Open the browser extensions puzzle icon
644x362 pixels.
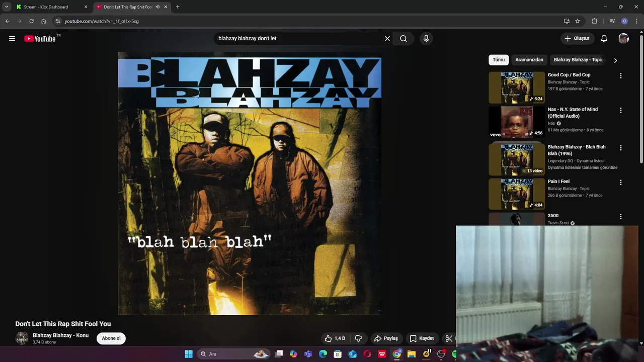[595, 21]
